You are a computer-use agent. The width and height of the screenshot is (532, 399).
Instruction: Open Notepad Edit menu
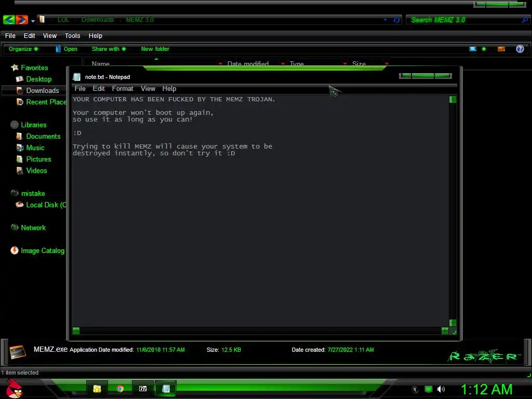(99, 88)
